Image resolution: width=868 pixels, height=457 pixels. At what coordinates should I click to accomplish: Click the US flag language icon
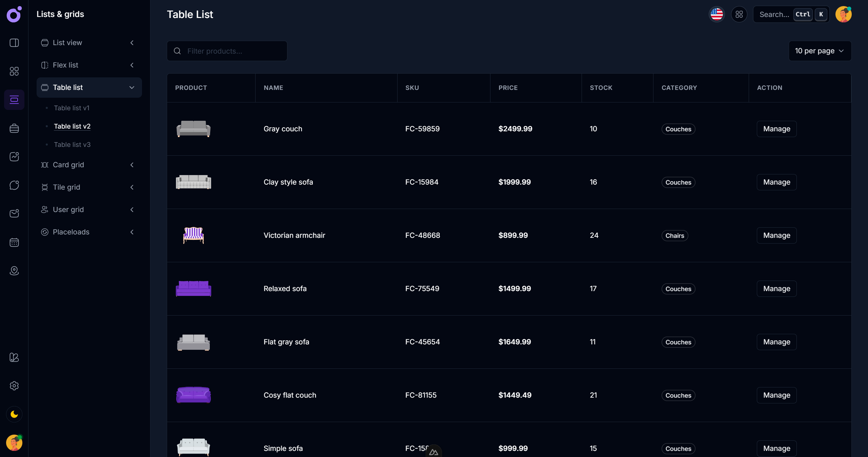(x=716, y=14)
